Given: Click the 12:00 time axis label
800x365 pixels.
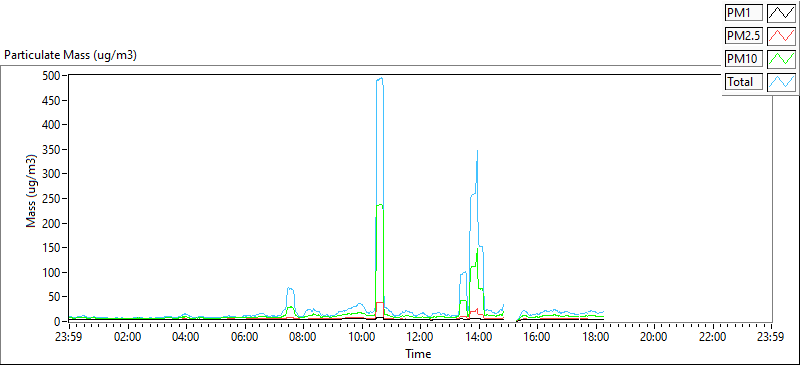Looking at the screenshot, I should [420, 336].
